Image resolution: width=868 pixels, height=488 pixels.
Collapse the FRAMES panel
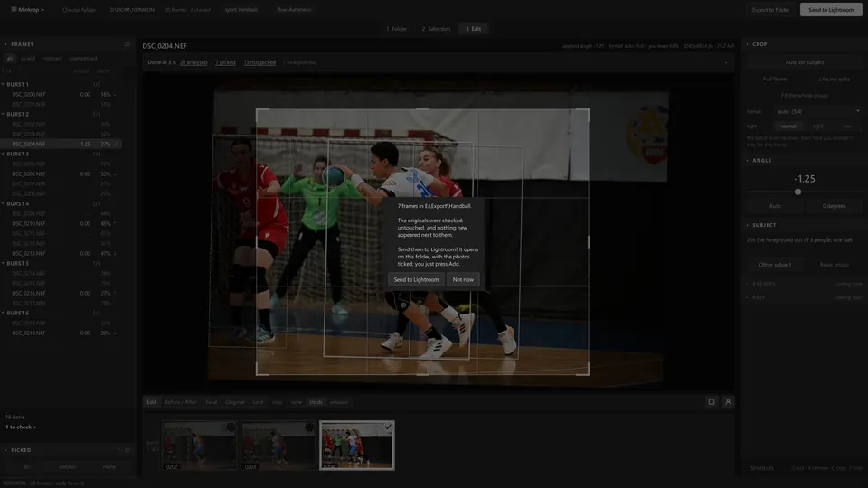click(6, 44)
